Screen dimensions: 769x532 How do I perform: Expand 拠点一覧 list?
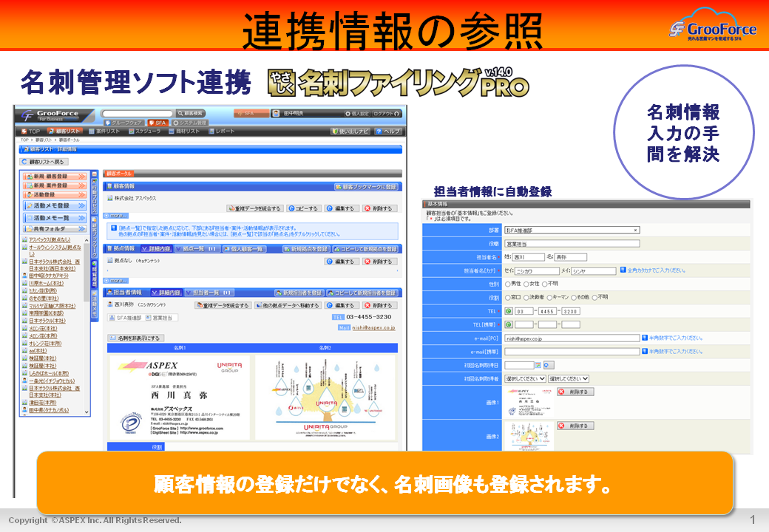[197, 249]
